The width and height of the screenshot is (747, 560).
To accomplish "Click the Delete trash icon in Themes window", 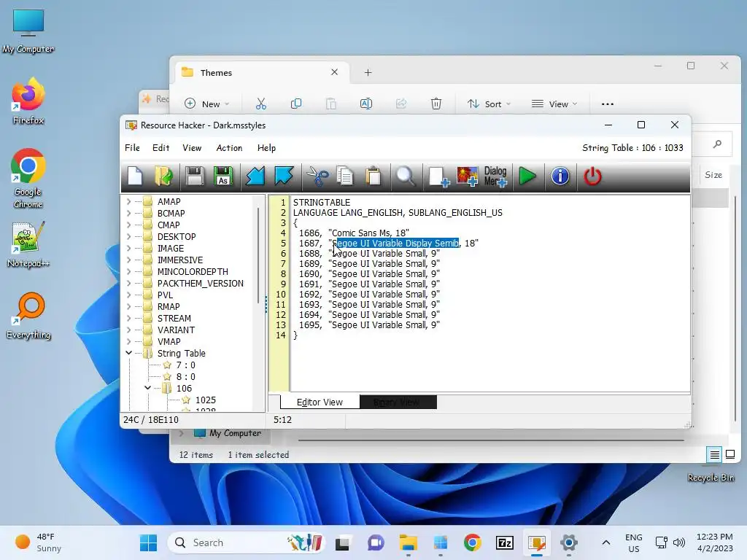I will click(x=436, y=104).
